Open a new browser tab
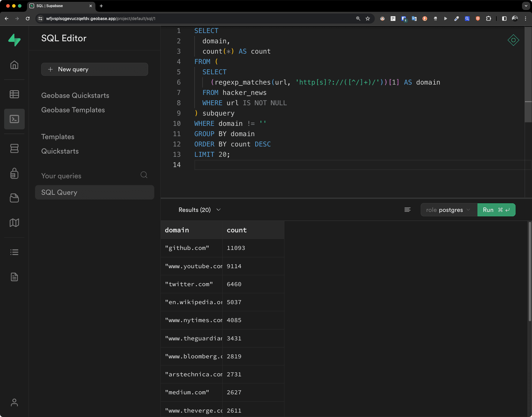The height and width of the screenshot is (417, 532). click(101, 6)
